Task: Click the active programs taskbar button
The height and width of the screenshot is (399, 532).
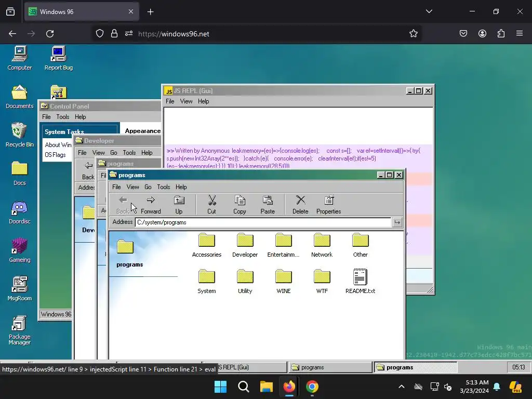Action: point(416,367)
